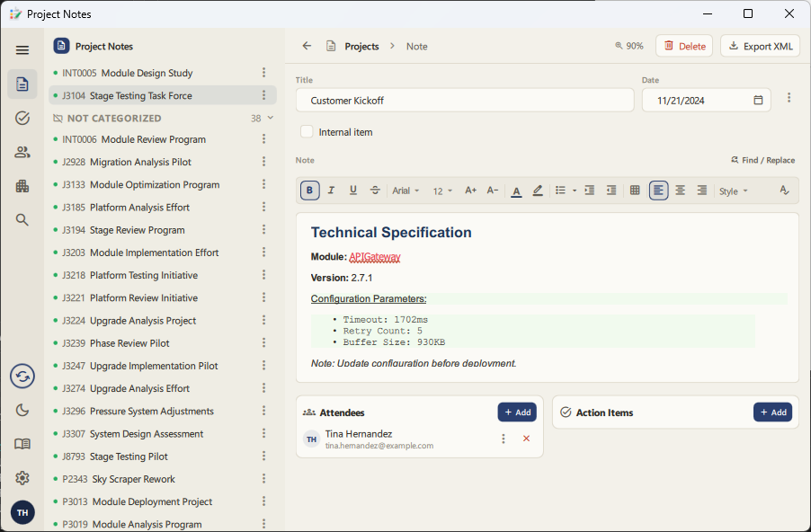Open options menu for J8793 Stage Testing Pilot
Image resolution: width=811 pixels, height=532 pixels.
pos(263,456)
